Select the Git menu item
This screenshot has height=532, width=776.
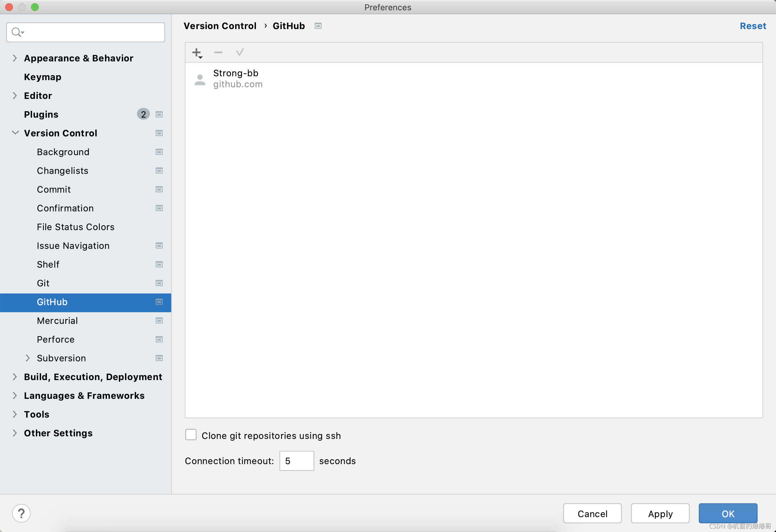44,283
